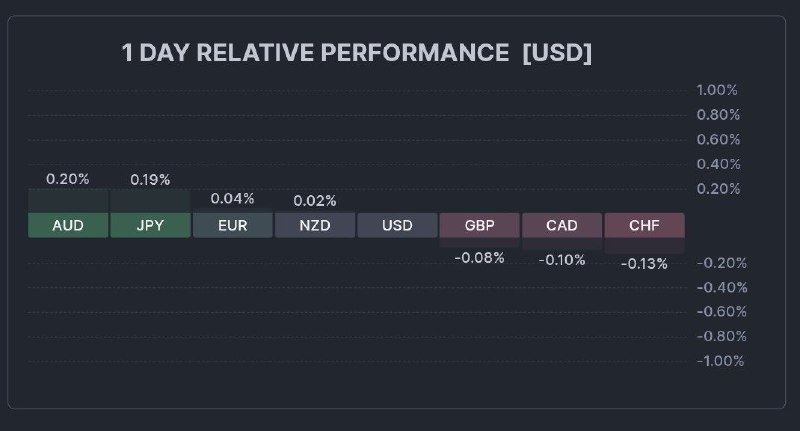Select the GBP currency box
The height and width of the screenshot is (431, 800).
click(x=479, y=225)
